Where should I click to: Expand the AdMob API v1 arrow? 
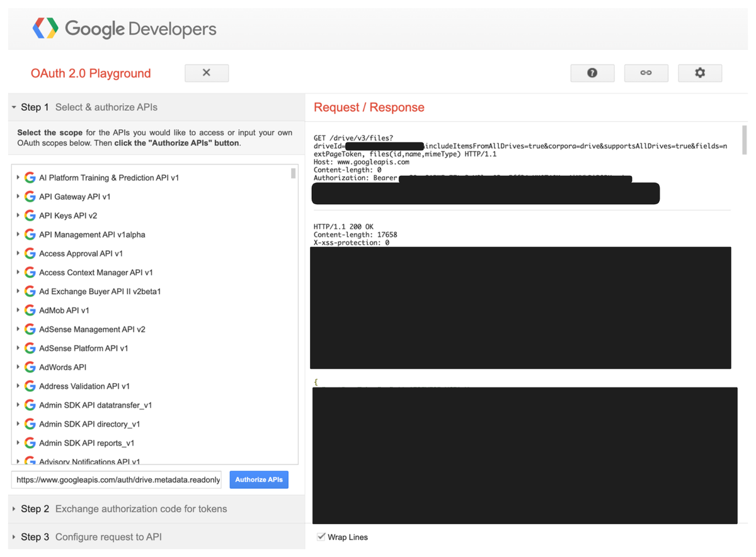click(18, 310)
